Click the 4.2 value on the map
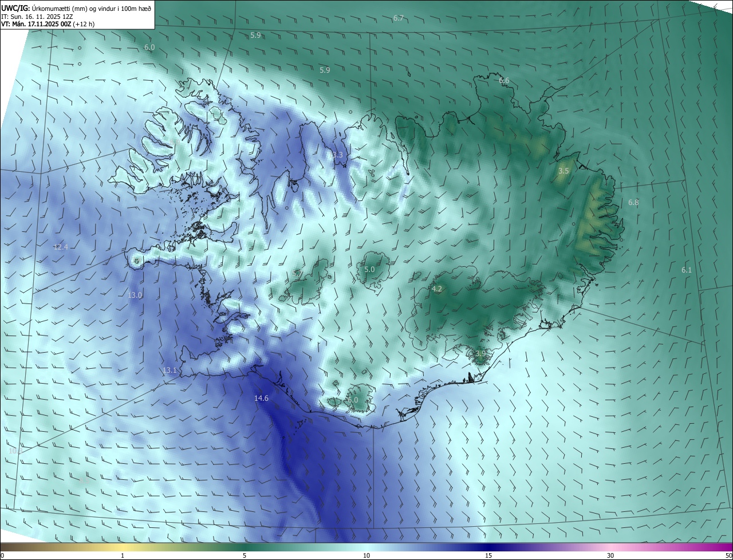This screenshot has height=560, width=733. point(437,289)
